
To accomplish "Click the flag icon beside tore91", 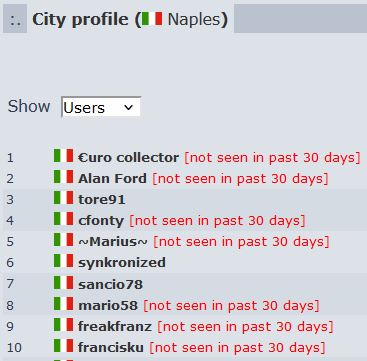I will point(63,198).
